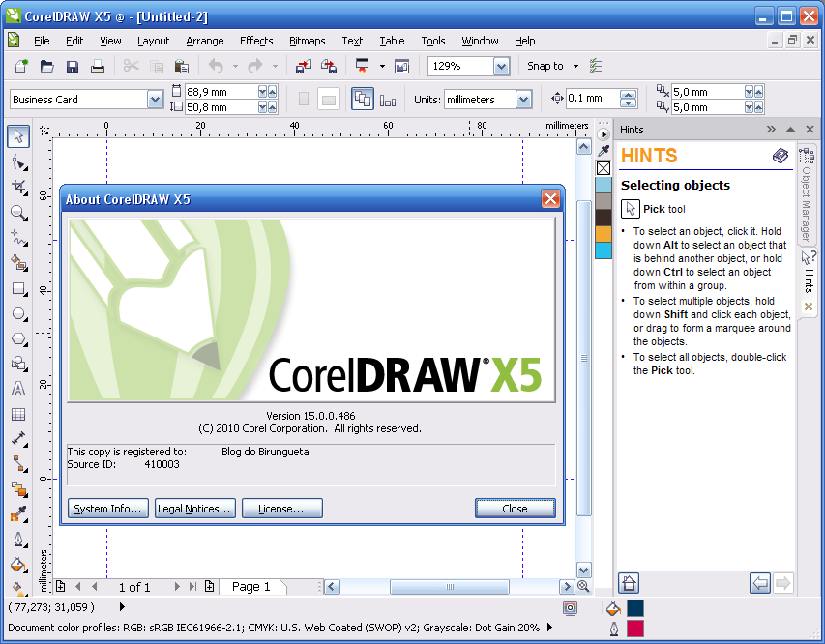
Task: Select the Page 1 tab
Action: click(250, 587)
